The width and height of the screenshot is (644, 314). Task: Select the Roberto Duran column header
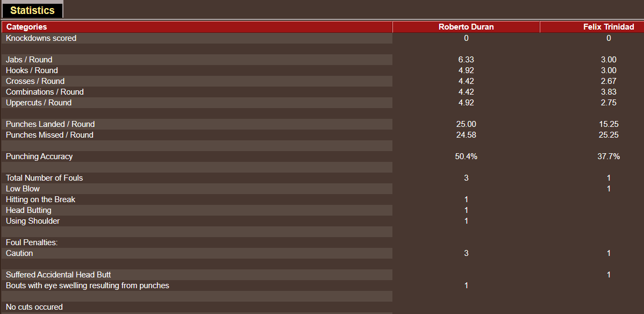466,27
